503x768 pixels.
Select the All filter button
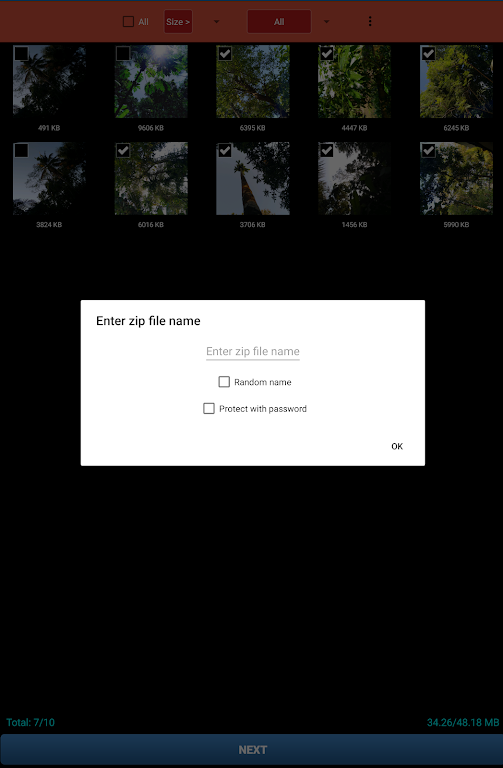(279, 22)
